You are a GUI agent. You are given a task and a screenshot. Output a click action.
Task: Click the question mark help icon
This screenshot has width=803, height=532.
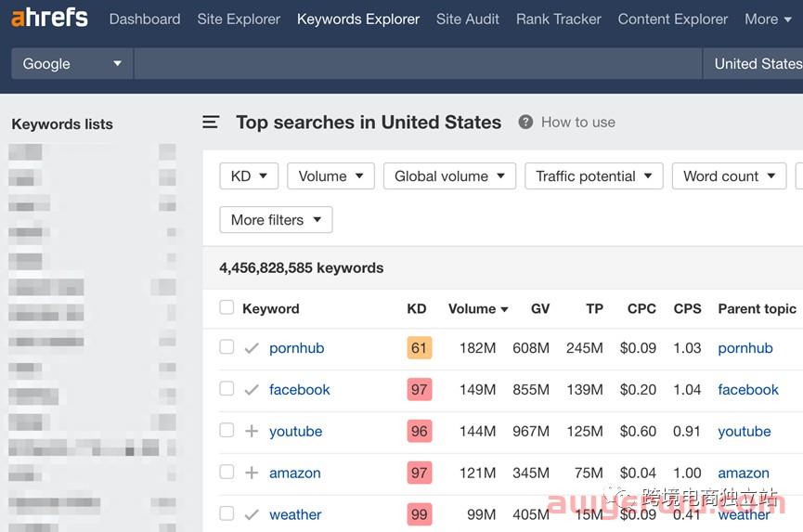point(525,122)
